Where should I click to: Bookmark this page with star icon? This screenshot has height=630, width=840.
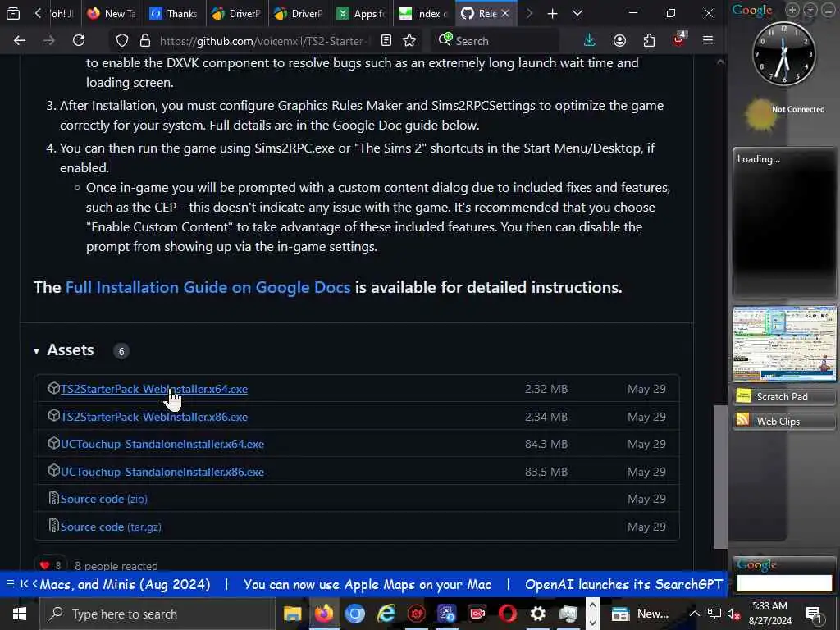tap(409, 40)
